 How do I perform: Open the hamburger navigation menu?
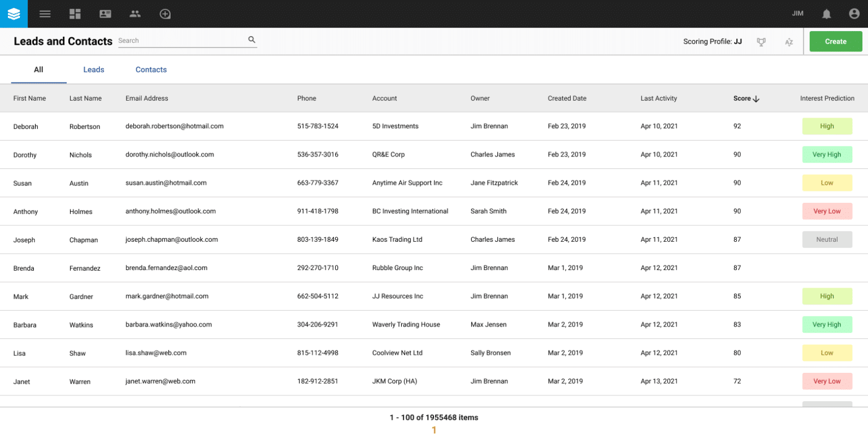point(45,14)
